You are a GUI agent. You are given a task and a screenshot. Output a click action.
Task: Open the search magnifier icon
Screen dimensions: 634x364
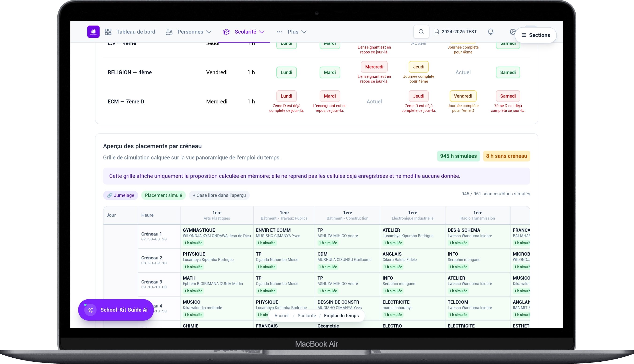[x=421, y=32]
